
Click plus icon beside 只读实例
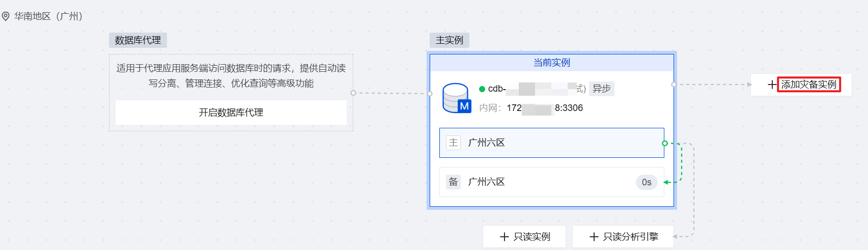point(505,237)
